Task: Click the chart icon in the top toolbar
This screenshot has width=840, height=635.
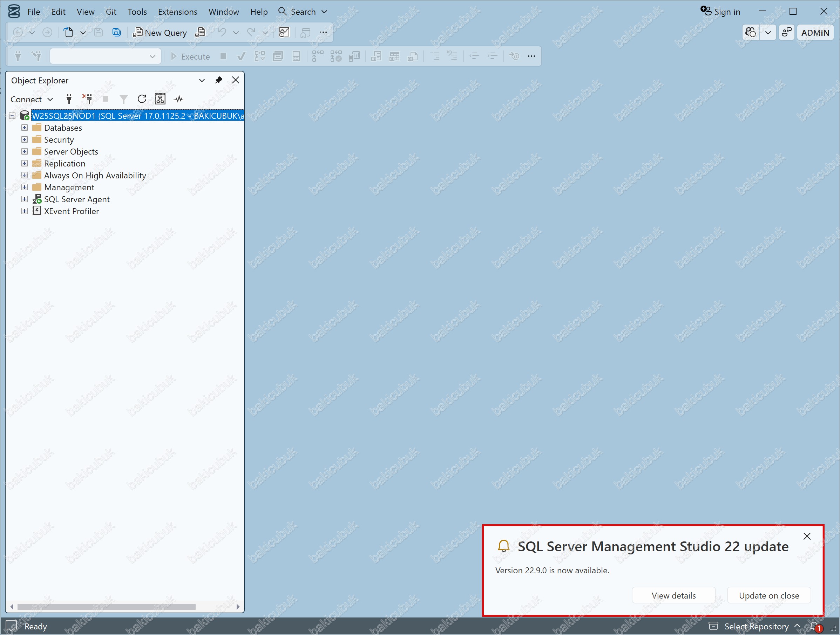Action: click(x=284, y=32)
